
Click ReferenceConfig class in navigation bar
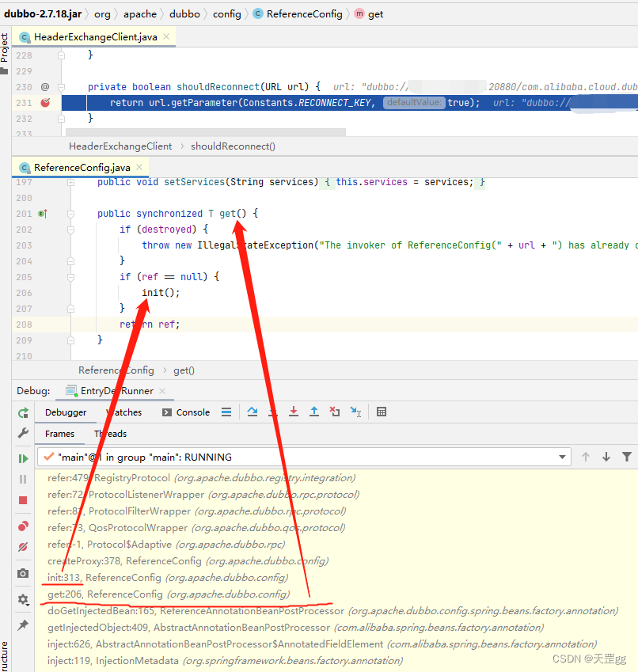(x=298, y=14)
